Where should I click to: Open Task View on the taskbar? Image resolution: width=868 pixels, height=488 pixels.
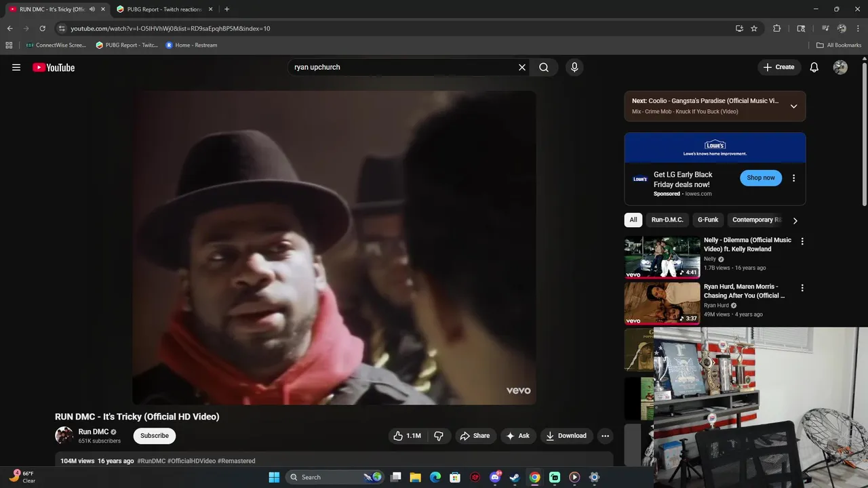396,477
